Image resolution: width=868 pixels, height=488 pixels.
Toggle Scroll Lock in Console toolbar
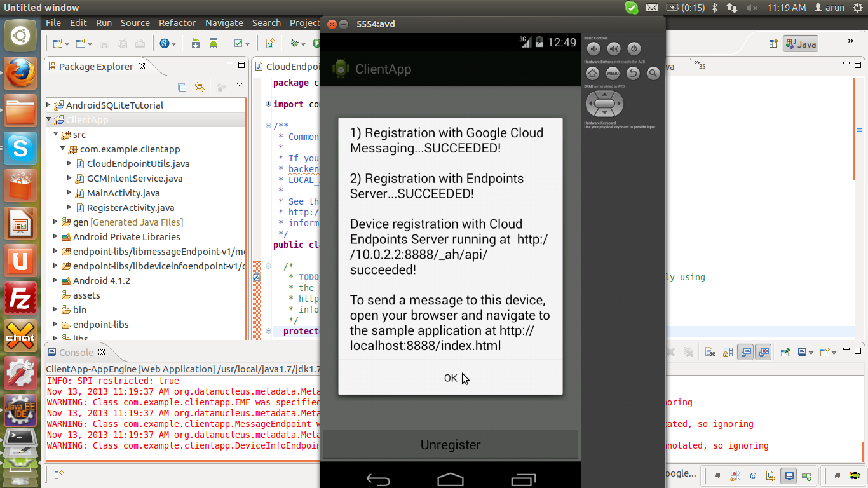728,351
